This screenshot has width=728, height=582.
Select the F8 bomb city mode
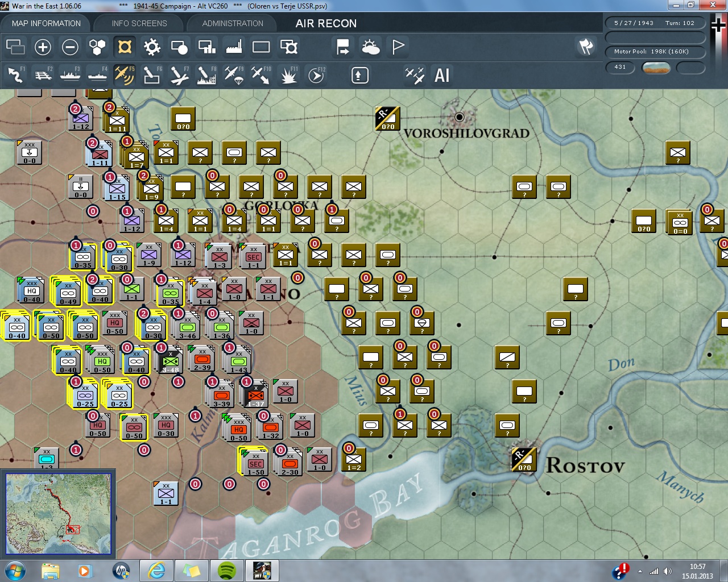(206, 75)
